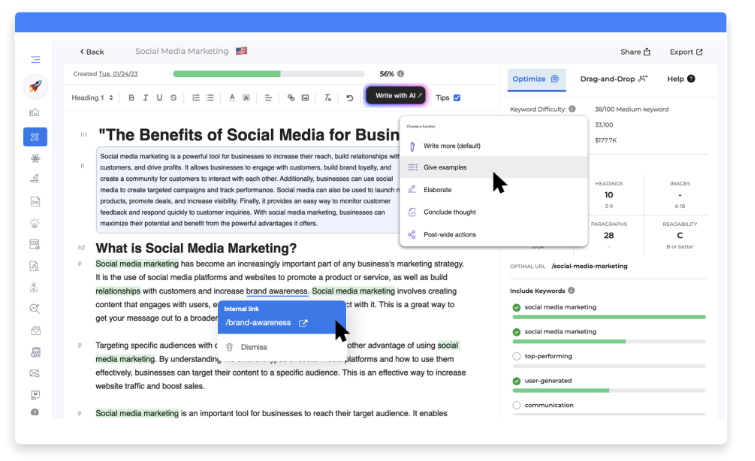
Task: Click the 56% optimization progress bar
Action: coord(269,74)
